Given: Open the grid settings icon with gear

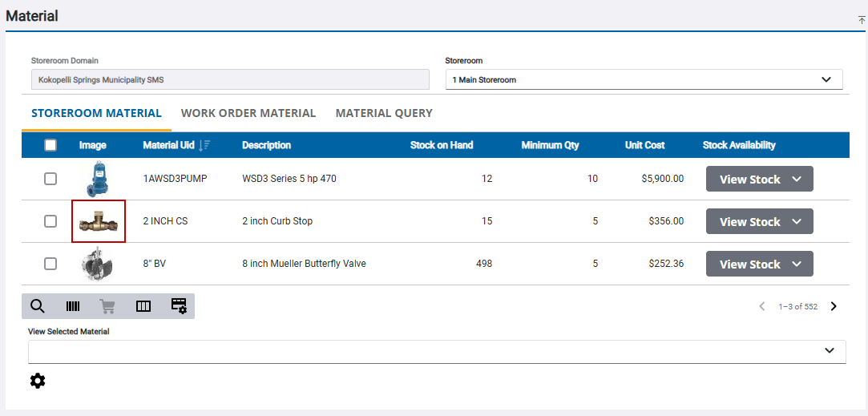Looking at the screenshot, I should pos(179,306).
